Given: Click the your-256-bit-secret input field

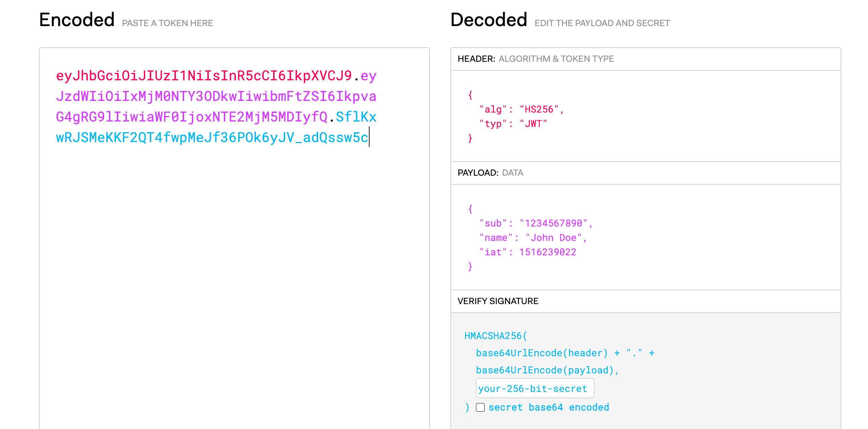Looking at the screenshot, I should 534,389.
